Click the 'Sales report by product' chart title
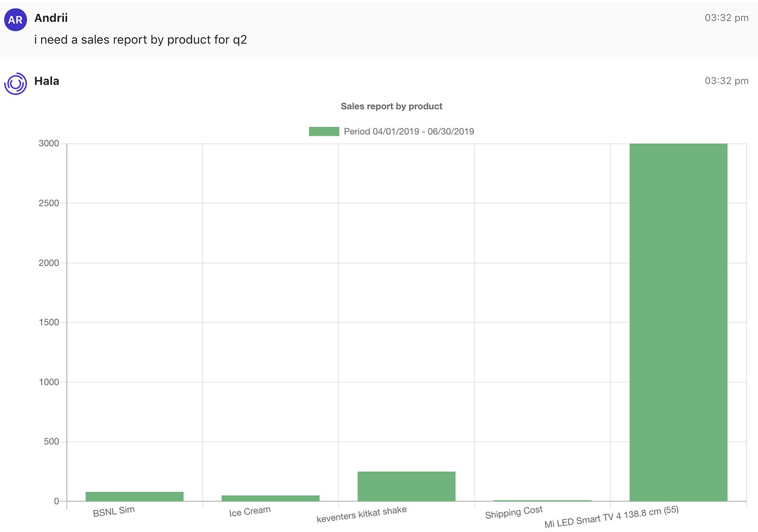The width and height of the screenshot is (758, 532). 391,106
